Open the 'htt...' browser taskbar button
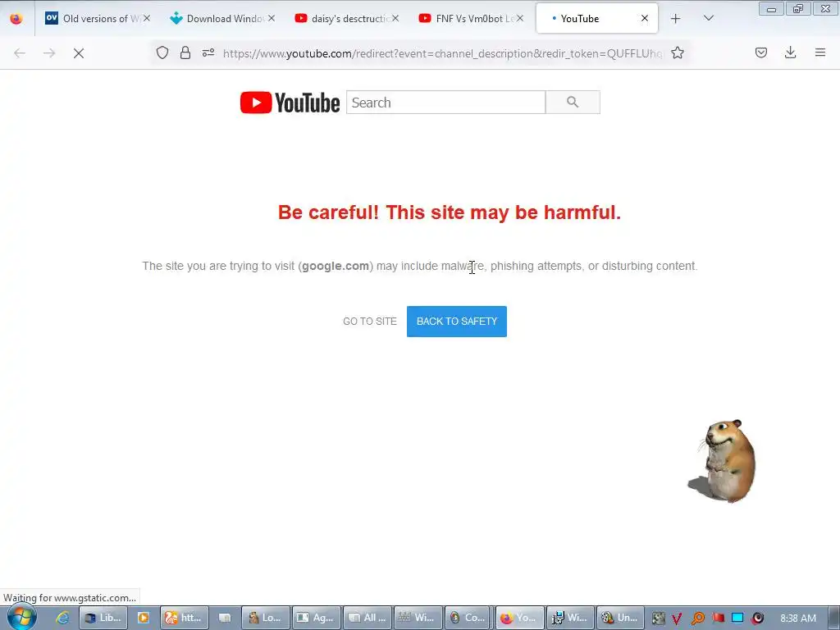The width and height of the screenshot is (840, 630). [x=185, y=618]
